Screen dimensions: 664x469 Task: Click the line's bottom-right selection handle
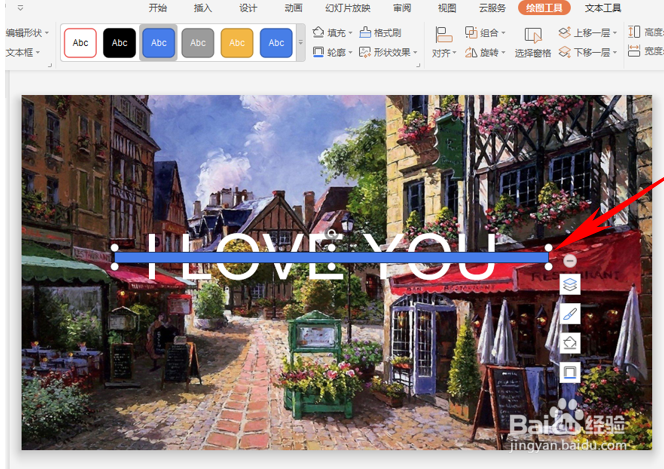pos(548,266)
